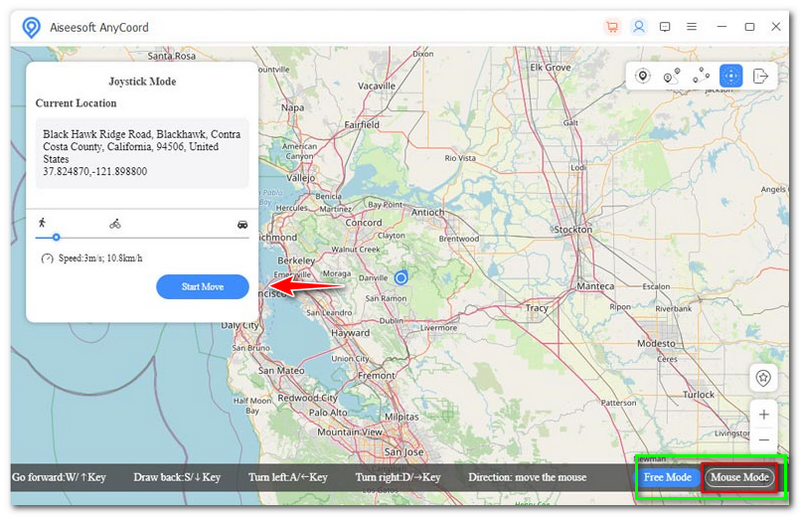This screenshot has height=516, width=800.
Task: Click the speed slider handle
Action: (x=56, y=237)
